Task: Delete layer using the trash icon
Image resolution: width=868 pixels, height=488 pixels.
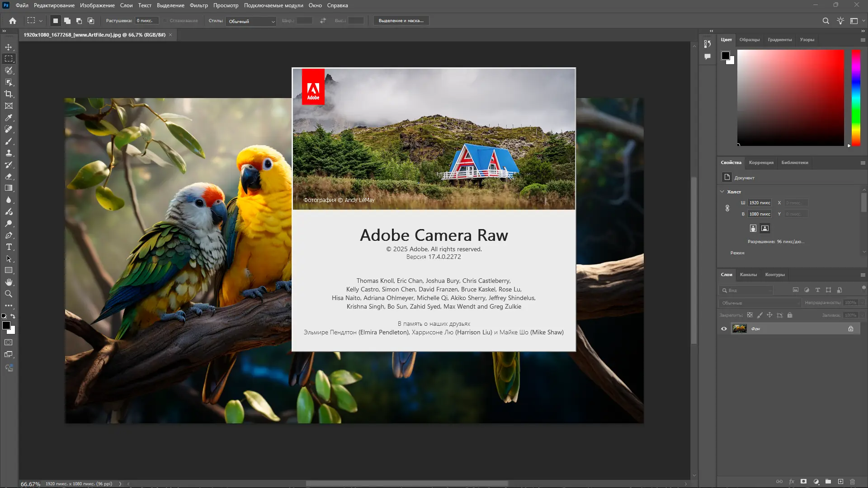Action: coord(853,482)
